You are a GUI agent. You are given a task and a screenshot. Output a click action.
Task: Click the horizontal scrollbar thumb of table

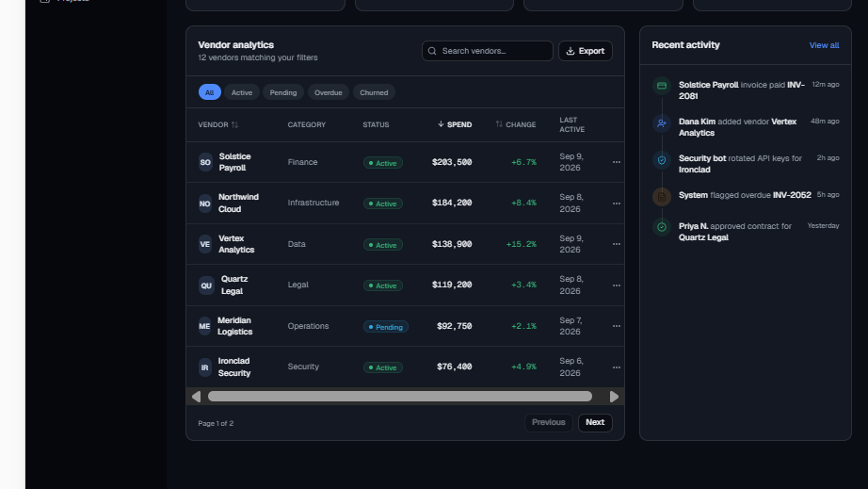[400, 397]
